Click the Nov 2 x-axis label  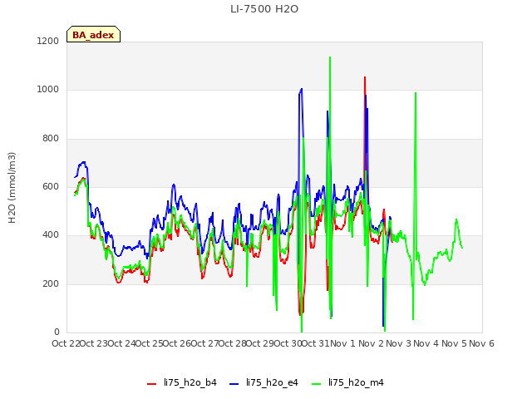pos(371,343)
